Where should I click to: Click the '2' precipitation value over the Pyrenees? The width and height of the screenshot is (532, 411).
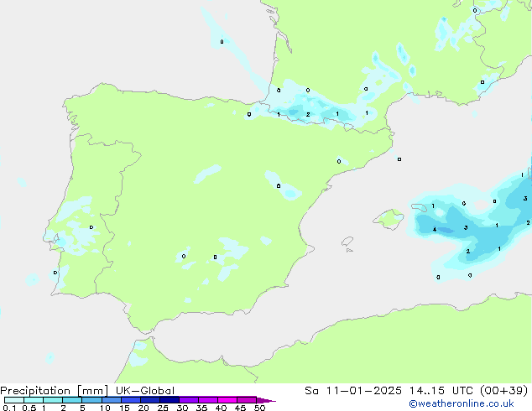click(308, 114)
